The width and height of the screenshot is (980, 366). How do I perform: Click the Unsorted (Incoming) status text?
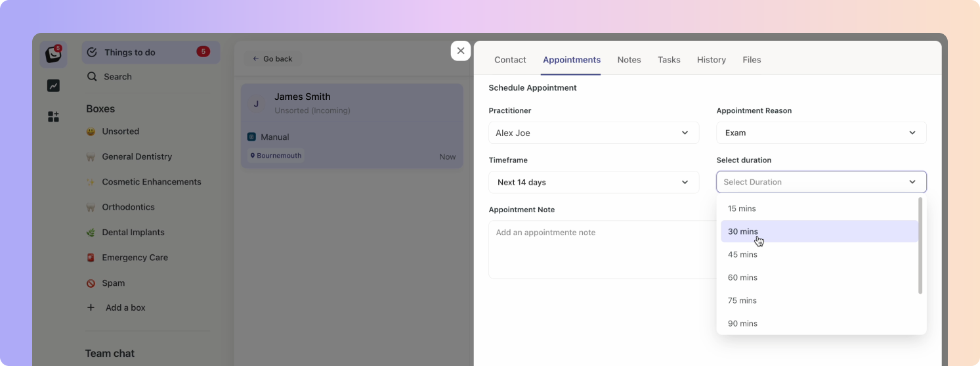(312, 110)
